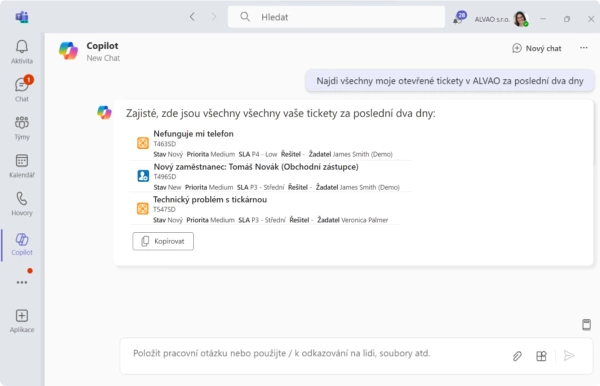Open the Hovory calls section
The width and height of the screenshot is (600, 386).
pos(22,204)
